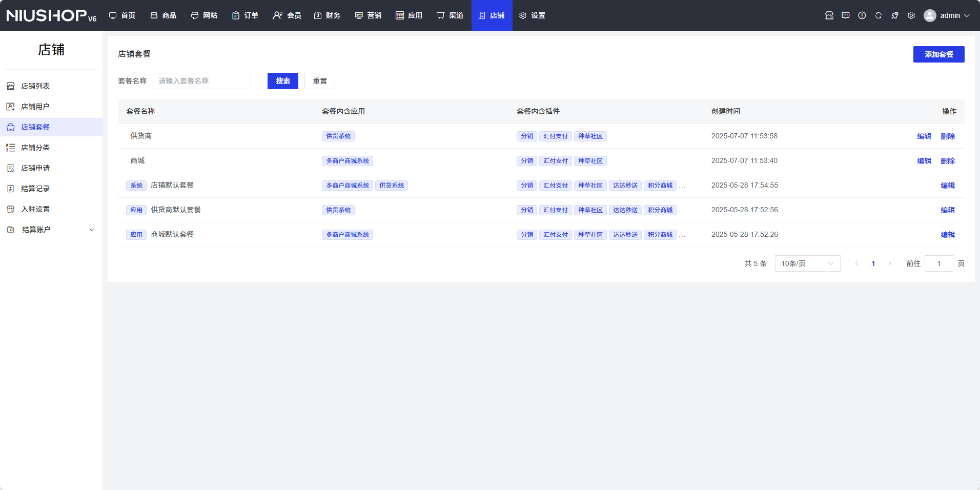Screen dimensions: 980x490
Task: Focus the 套餐名称 search input field
Action: click(x=202, y=81)
